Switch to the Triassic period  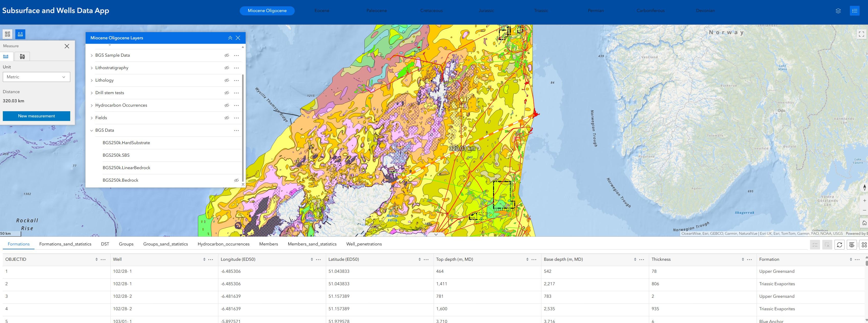(x=541, y=10)
